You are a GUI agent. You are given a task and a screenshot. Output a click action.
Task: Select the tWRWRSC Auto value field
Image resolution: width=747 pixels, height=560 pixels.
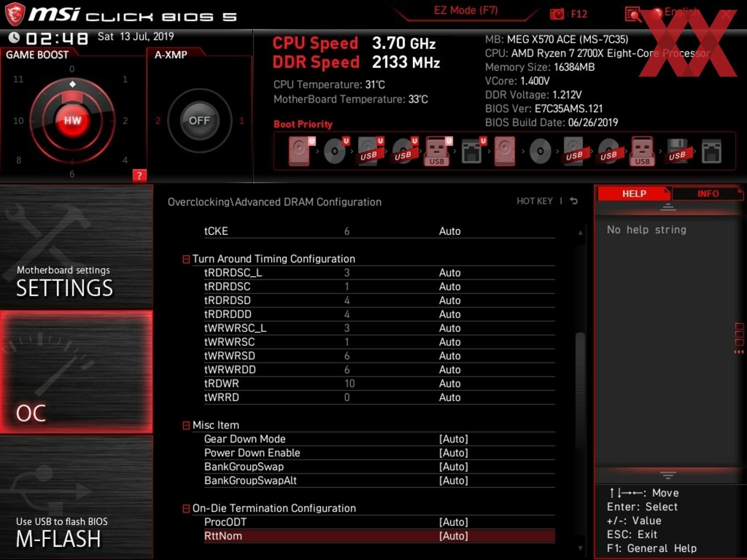coord(450,342)
